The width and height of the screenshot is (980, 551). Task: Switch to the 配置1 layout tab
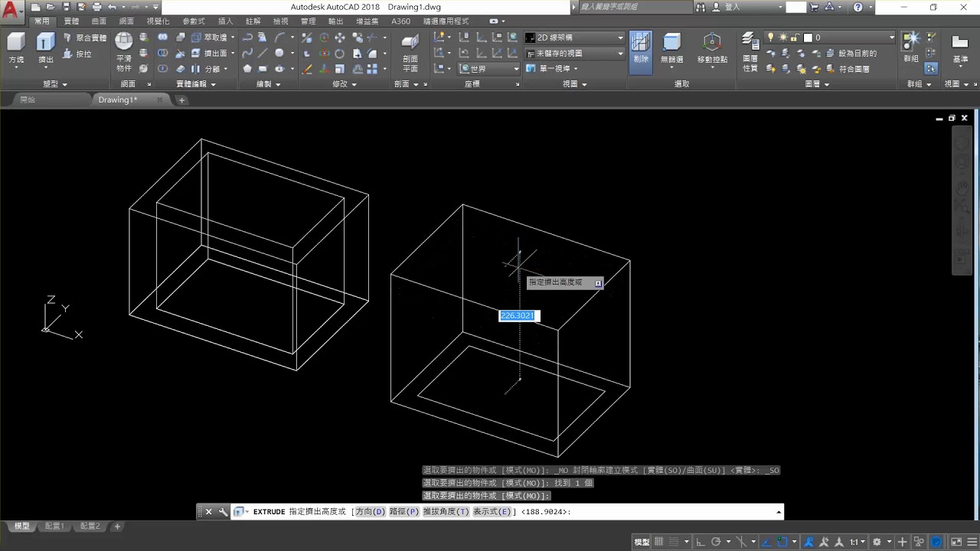[55, 527]
